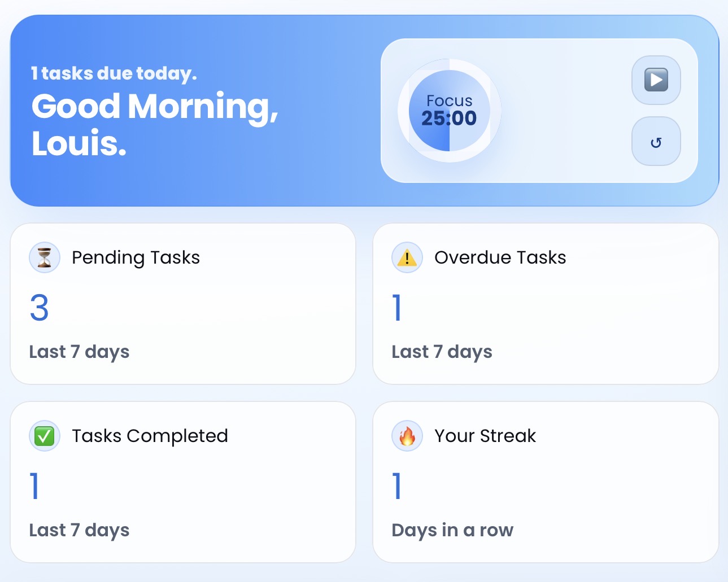This screenshot has width=728, height=582.
Task: Click the hourglass icon on Pending Tasks
Action: pos(45,257)
